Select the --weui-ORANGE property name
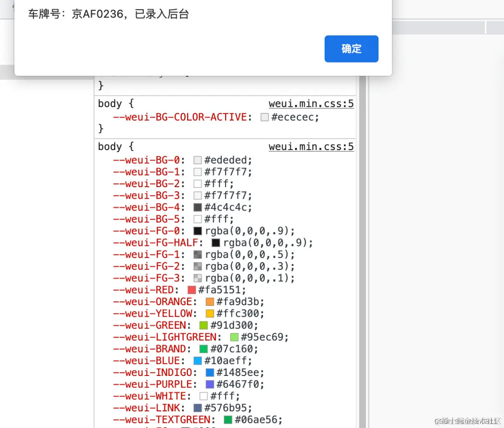This screenshot has width=504, height=428. (153, 302)
